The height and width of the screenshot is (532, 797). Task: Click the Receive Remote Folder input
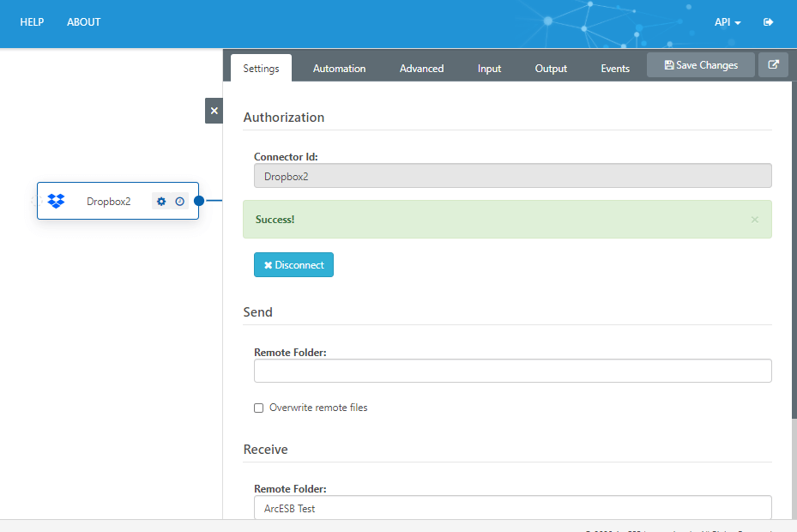click(x=513, y=508)
